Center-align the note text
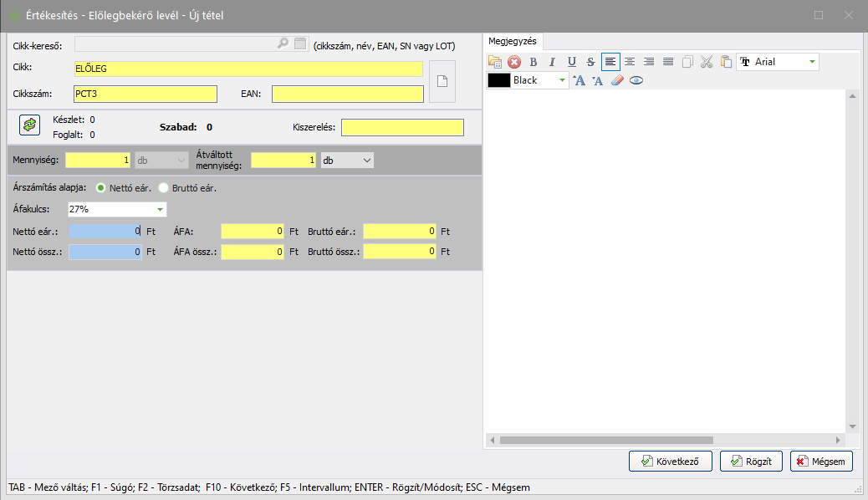Screen dimensions: 868x500 click(x=630, y=62)
